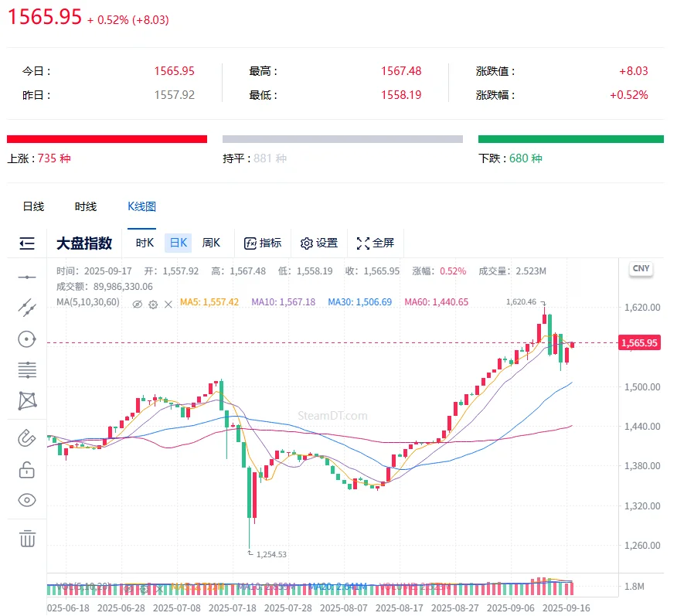
Task: Collapse the chart sidebar panel
Action: coord(26,242)
